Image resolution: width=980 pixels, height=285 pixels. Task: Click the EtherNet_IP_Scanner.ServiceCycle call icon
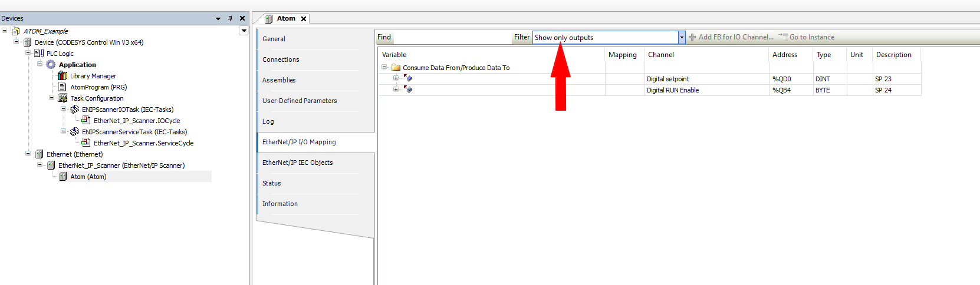[86, 143]
